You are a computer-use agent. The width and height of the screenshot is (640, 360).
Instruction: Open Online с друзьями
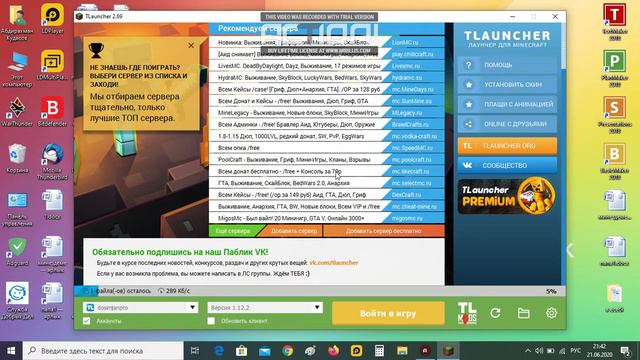(507, 124)
